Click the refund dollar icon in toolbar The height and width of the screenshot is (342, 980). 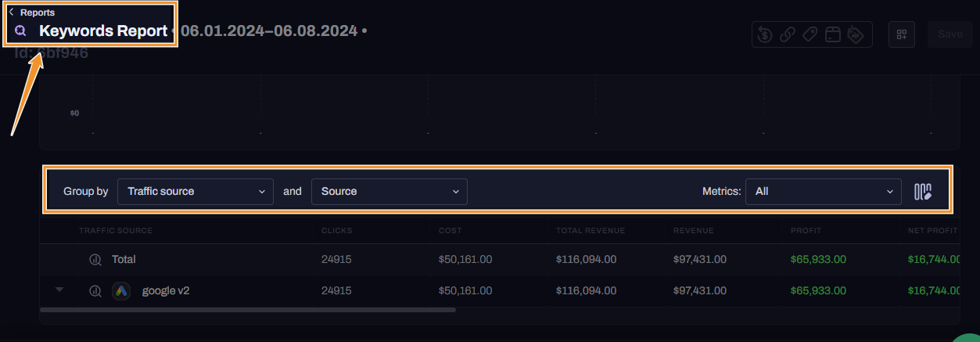pyautogui.click(x=765, y=34)
